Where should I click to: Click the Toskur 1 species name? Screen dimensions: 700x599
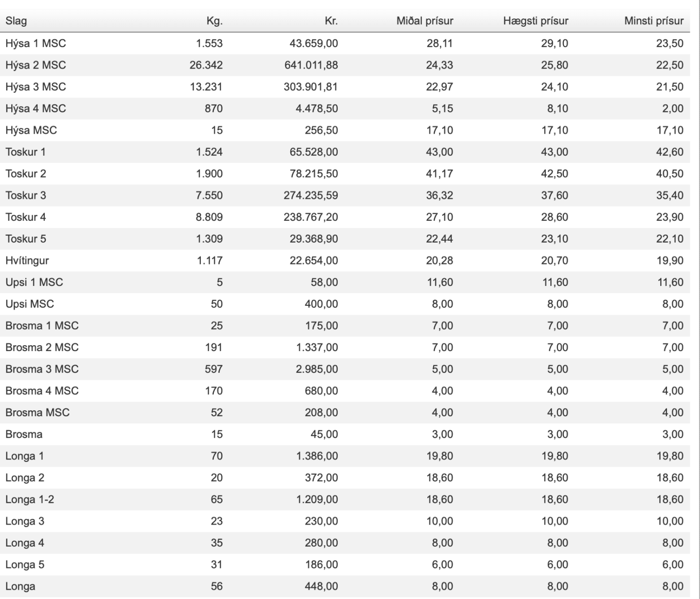25,152
